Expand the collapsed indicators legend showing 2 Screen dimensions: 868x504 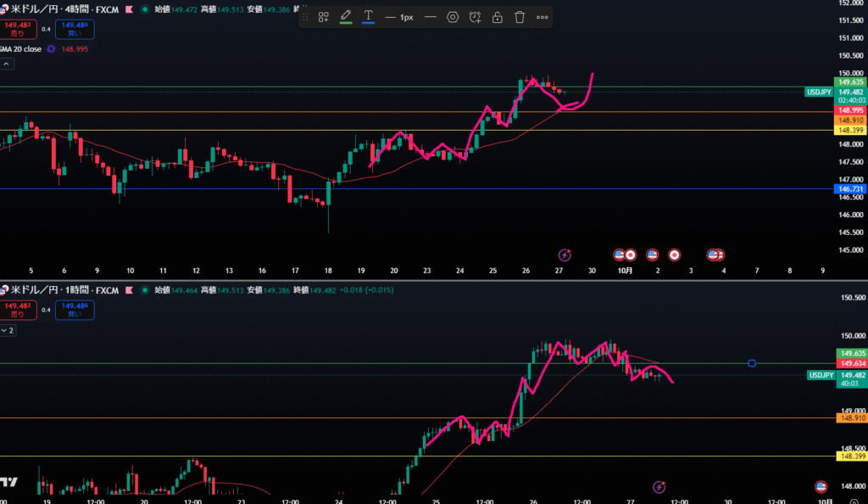[x=8, y=329]
